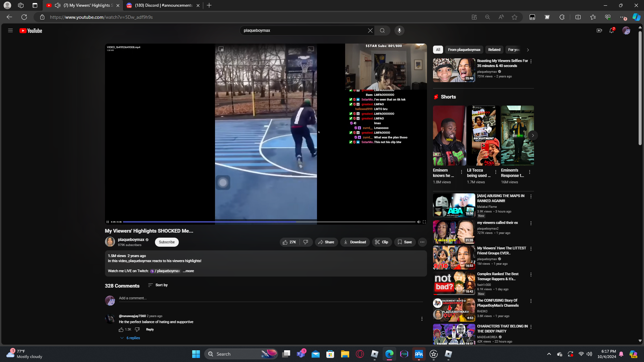This screenshot has width=644, height=362.
Task: Like the video with thumbs up
Action: tap(289, 242)
